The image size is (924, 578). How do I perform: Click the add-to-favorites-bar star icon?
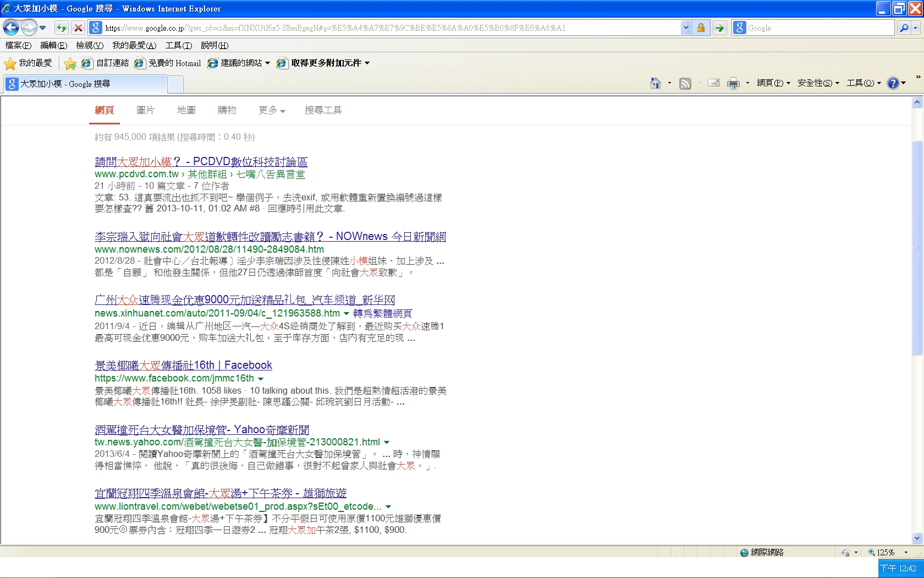70,63
